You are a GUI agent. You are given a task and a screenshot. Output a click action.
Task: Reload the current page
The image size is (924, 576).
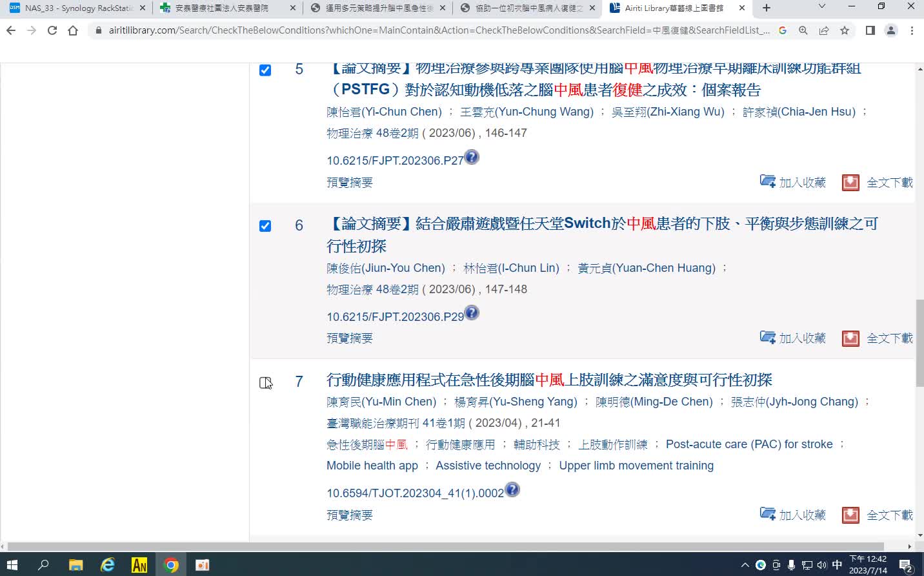52,30
